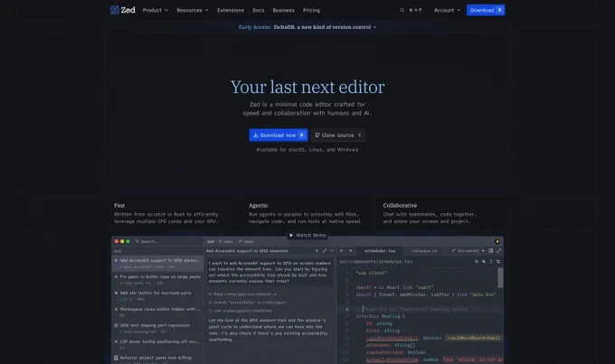This screenshot has width=615, height=364.
Task: Select thread 'LSP hover tooltip positioning off-scr...'
Action: (157, 344)
